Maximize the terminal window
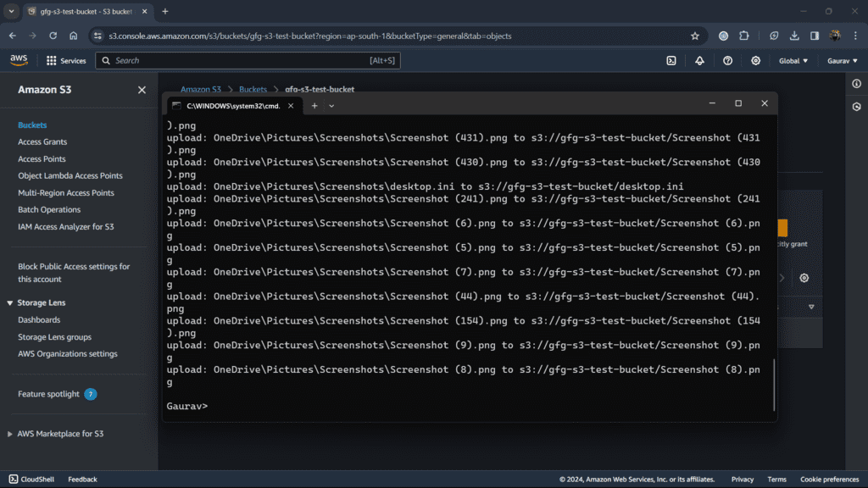 (x=738, y=103)
